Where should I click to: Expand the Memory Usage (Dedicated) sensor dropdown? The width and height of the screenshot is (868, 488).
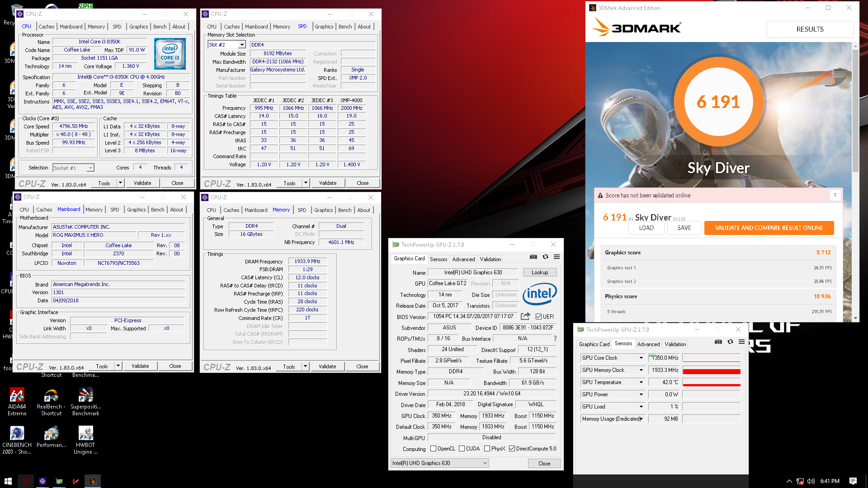(x=641, y=419)
